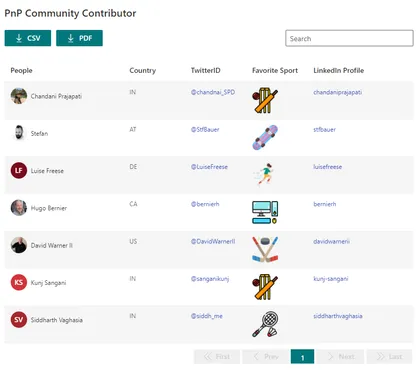Screen dimensions: 420x370
Task: Click the name Hugo Bernier
Action: [49, 208]
